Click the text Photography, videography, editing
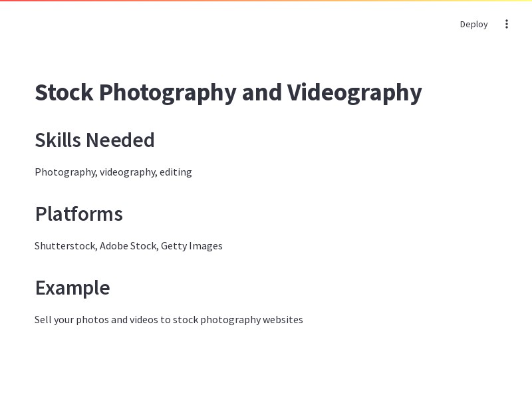The width and height of the screenshot is (532, 399). [113, 172]
